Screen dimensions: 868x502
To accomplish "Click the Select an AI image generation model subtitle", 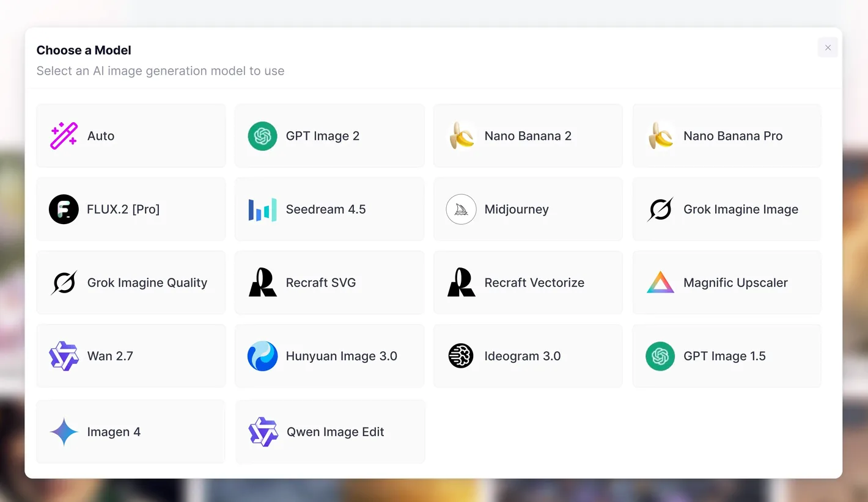I will point(160,71).
